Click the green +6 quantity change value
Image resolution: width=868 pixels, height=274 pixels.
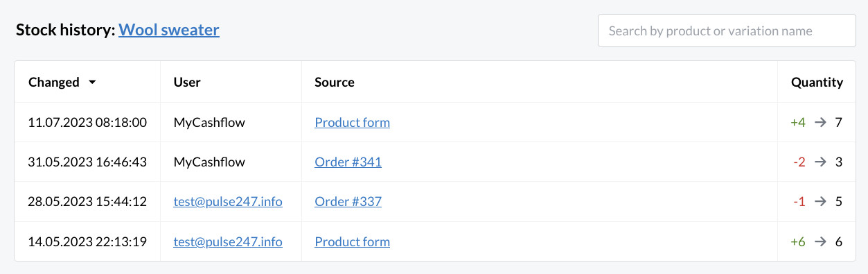pyautogui.click(x=798, y=242)
